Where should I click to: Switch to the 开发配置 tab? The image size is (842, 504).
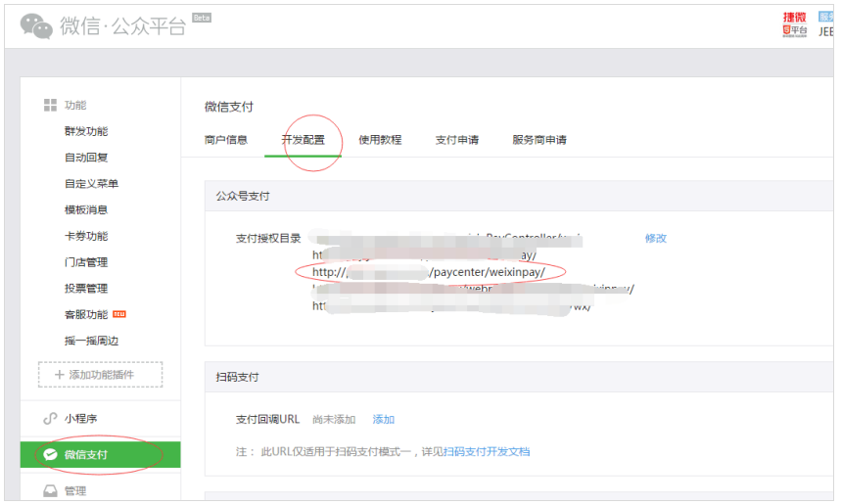pos(304,140)
